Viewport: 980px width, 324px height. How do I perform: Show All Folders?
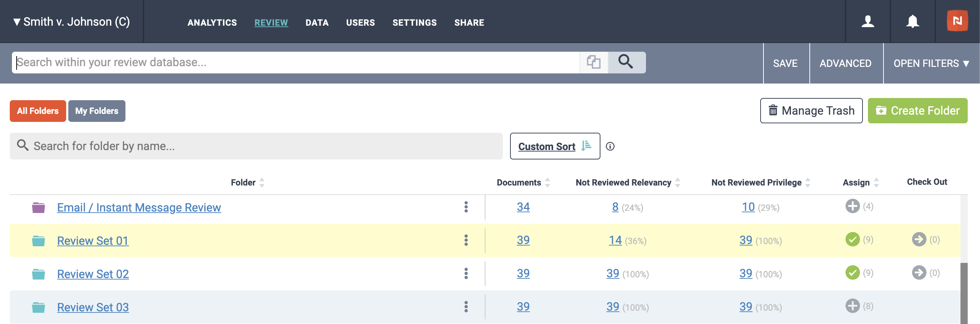tap(38, 111)
